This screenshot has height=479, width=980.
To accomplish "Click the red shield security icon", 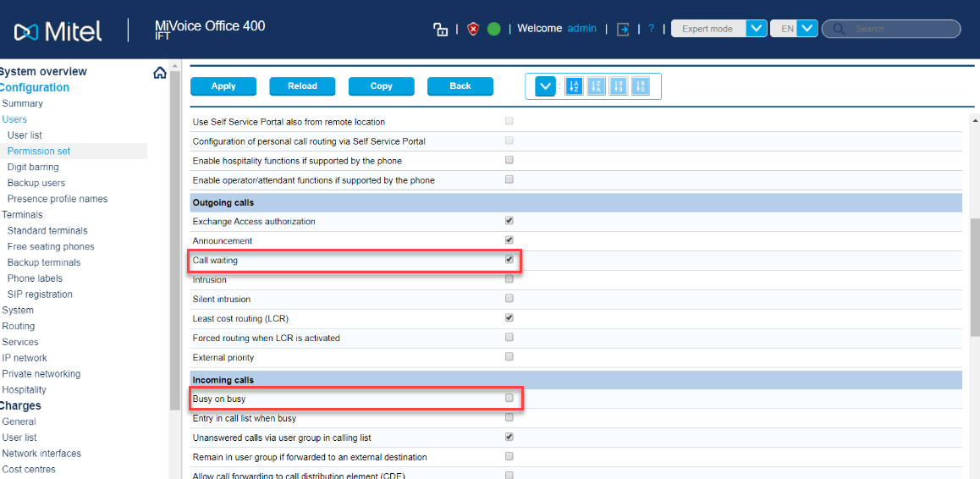I will click(x=473, y=29).
